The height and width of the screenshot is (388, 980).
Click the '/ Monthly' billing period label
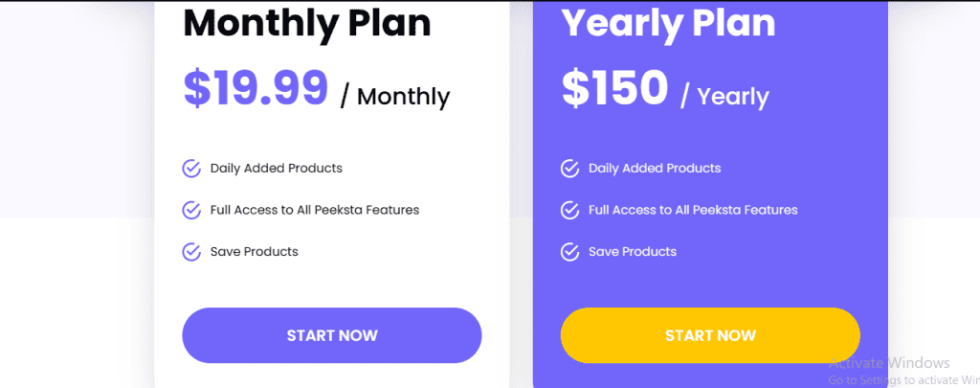(395, 97)
